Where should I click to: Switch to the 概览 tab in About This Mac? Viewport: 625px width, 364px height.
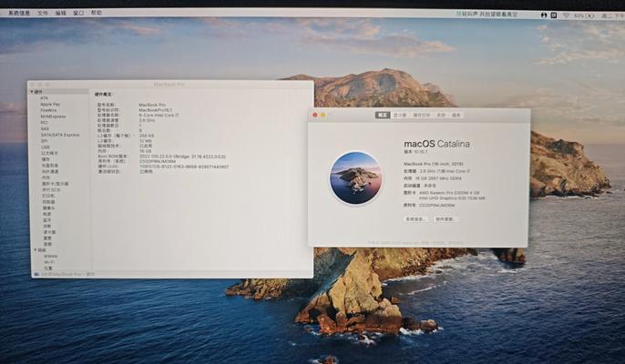383,115
